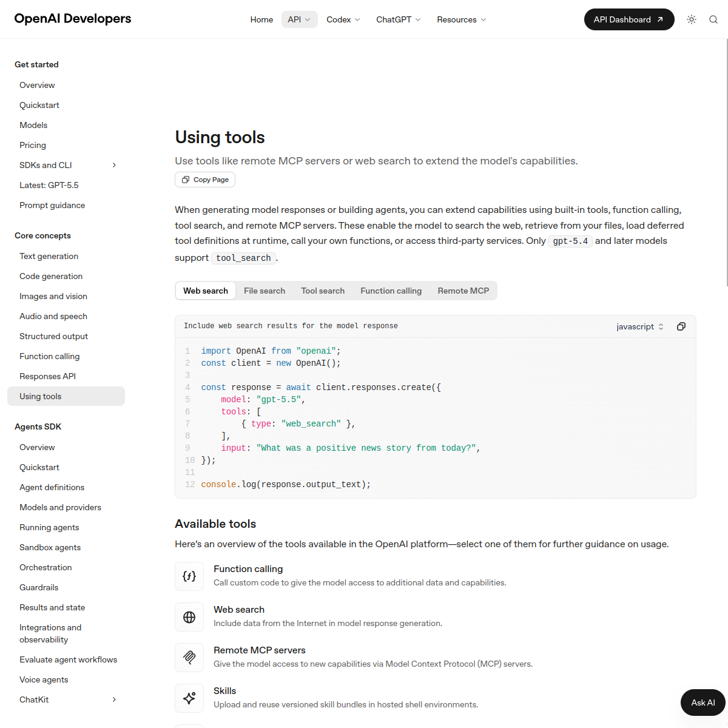Viewport: 728px width, 728px height.
Task: Open the Function calling tool title
Action: tap(248, 569)
